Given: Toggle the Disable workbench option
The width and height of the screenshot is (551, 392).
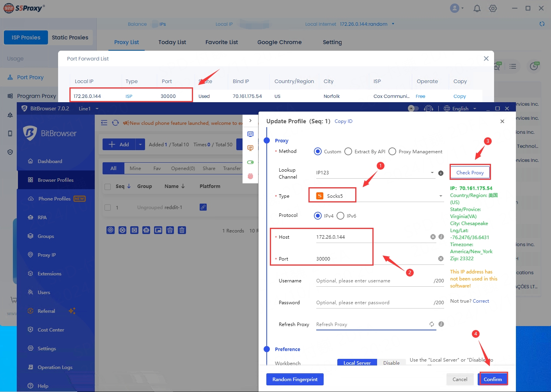Looking at the screenshot, I should tap(391, 363).
